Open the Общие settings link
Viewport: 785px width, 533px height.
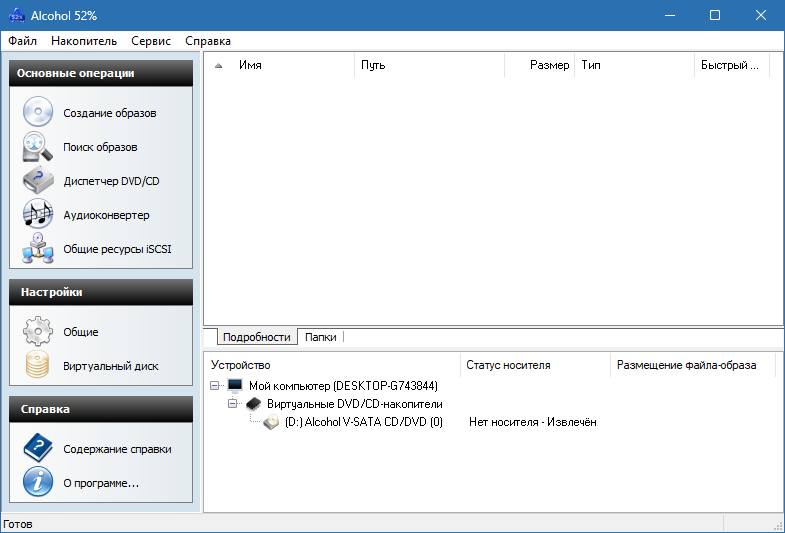tap(81, 332)
